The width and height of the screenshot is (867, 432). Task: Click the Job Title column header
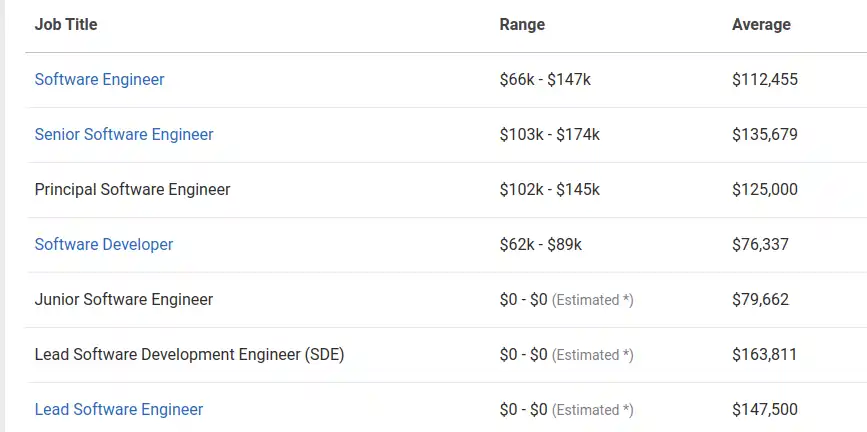[x=66, y=24]
